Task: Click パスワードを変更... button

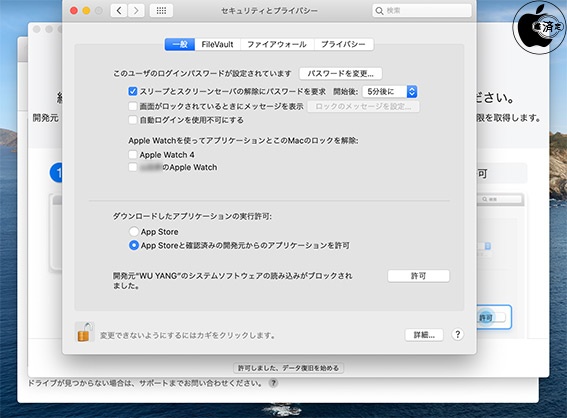Action: [340, 73]
